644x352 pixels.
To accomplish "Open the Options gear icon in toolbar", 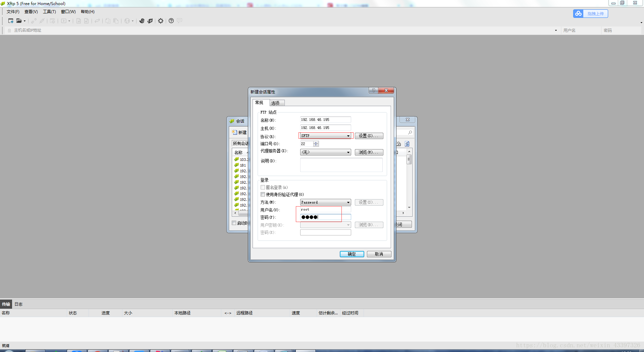I will point(161,21).
